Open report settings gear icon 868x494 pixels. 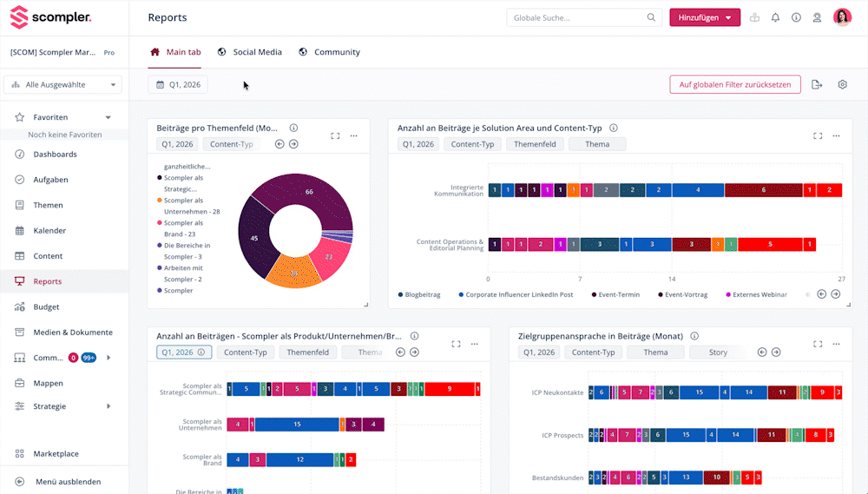pyautogui.click(x=843, y=85)
